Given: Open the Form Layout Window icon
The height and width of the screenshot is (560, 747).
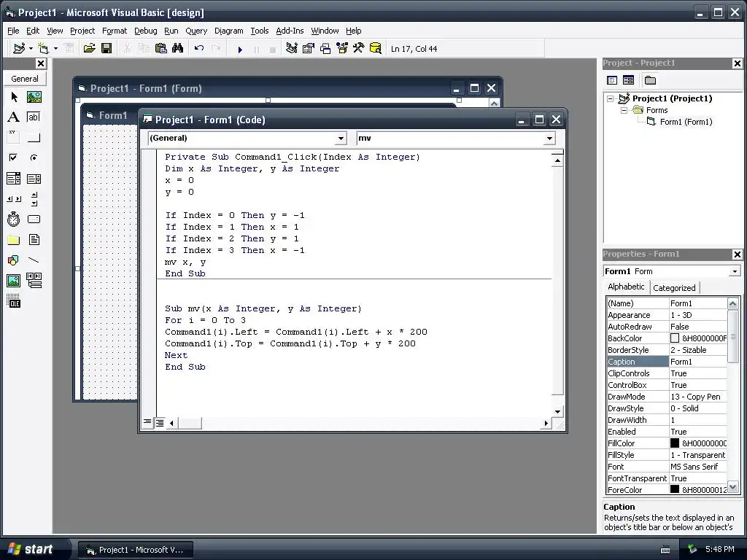Looking at the screenshot, I should pos(325,49).
